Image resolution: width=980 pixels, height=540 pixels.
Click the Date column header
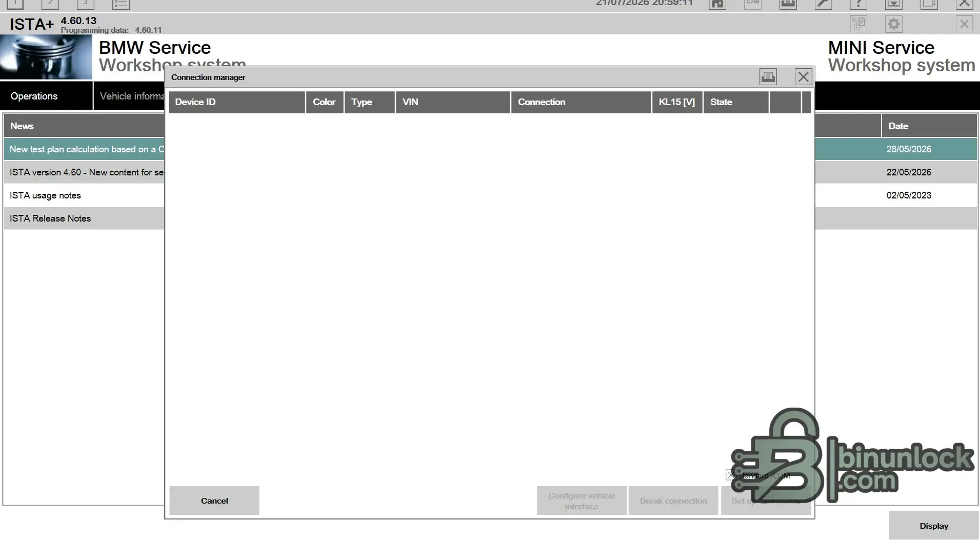click(x=929, y=126)
